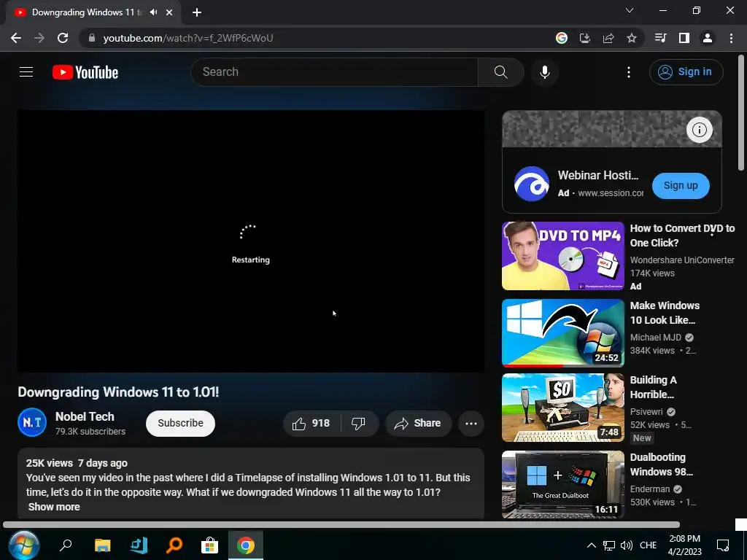Viewport: 747px width, 560px height.
Task: Open Microsoft Store from taskbar
Action: click(209, 545)
